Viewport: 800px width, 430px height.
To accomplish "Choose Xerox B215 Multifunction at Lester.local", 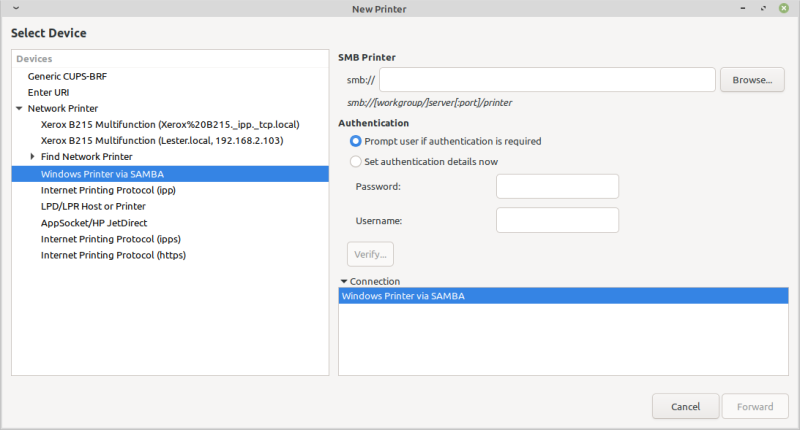I will tap(162, 141).
